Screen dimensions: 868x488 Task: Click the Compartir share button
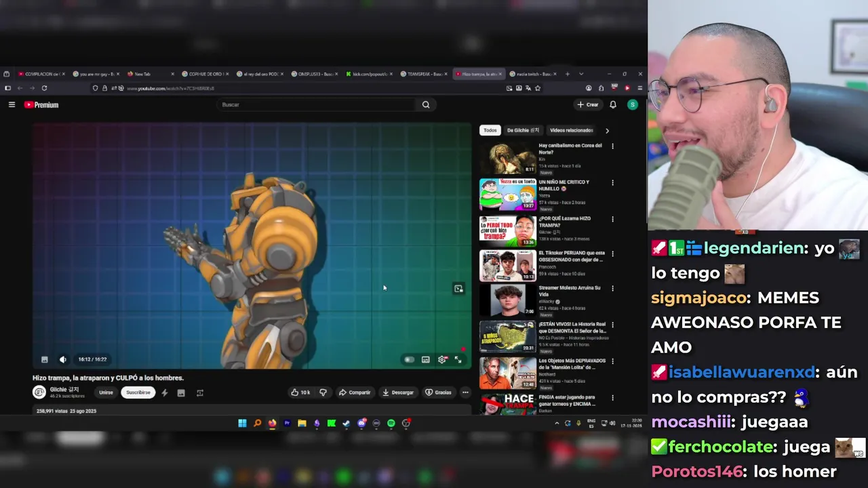355,392
